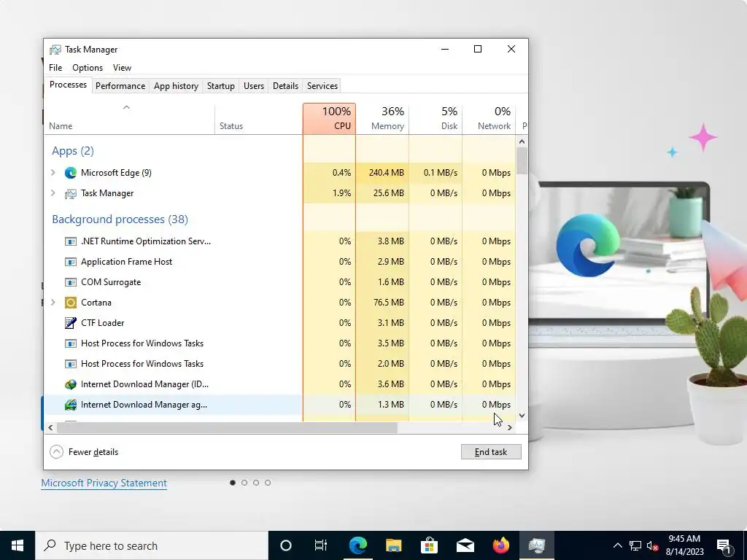Screen dimensions: 747x560
Task: Click the horizontal scrollbar thumb
Action: [228, 427]
